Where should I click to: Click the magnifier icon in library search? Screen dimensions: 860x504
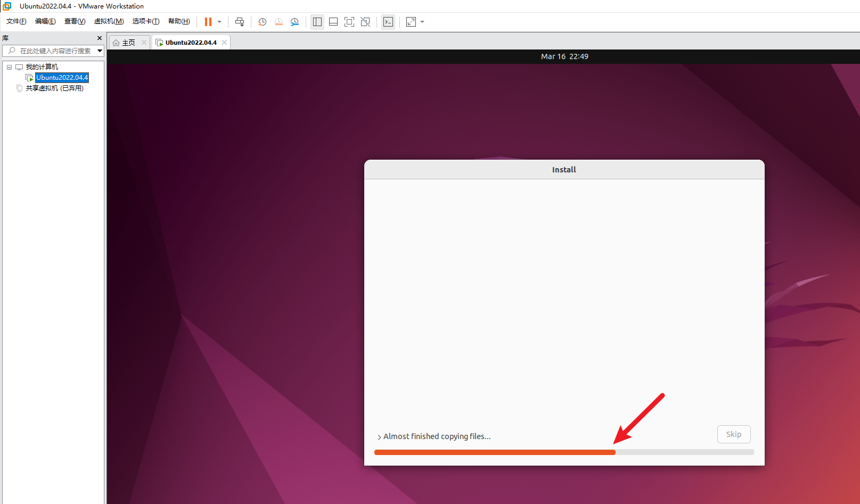pyautogui.click(x=12, y=51)
